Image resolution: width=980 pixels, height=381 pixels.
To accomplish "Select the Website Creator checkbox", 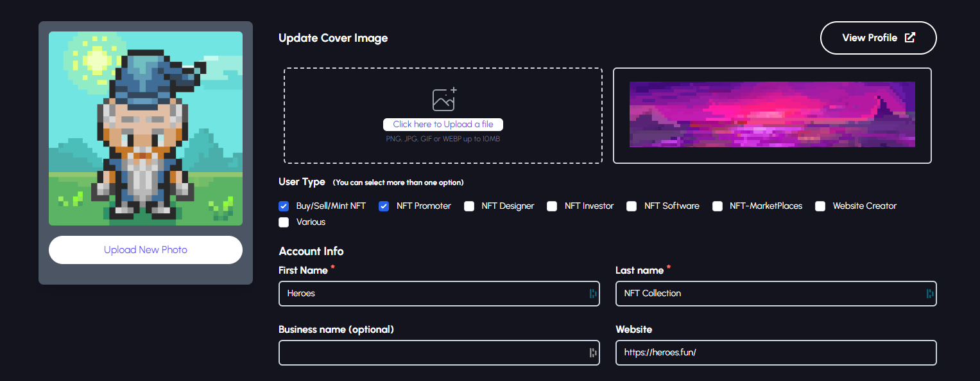I will pos(820,206).
